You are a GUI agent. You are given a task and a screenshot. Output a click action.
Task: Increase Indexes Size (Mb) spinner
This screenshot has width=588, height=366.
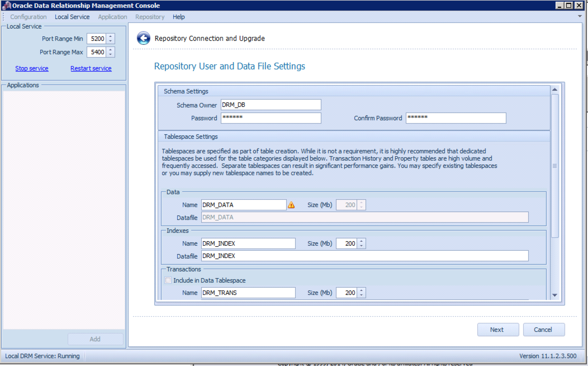(x=361, y=241)
